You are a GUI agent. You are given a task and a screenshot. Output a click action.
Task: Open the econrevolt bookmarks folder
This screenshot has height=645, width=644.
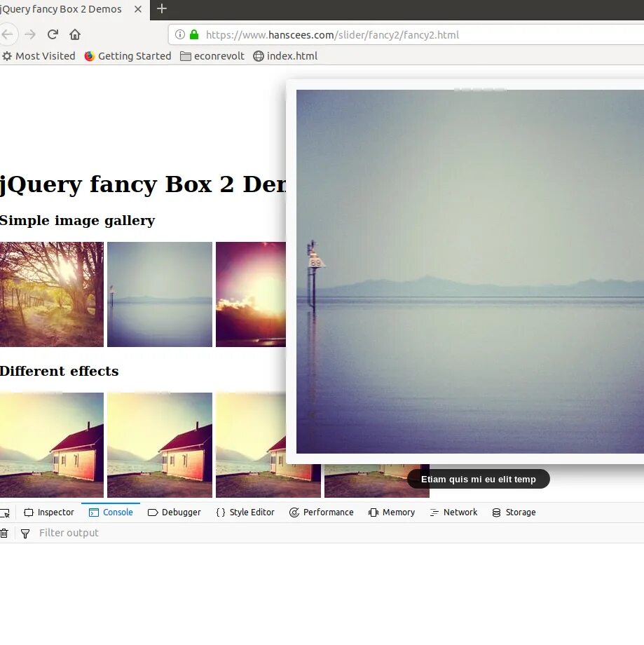tap(212, 55)
